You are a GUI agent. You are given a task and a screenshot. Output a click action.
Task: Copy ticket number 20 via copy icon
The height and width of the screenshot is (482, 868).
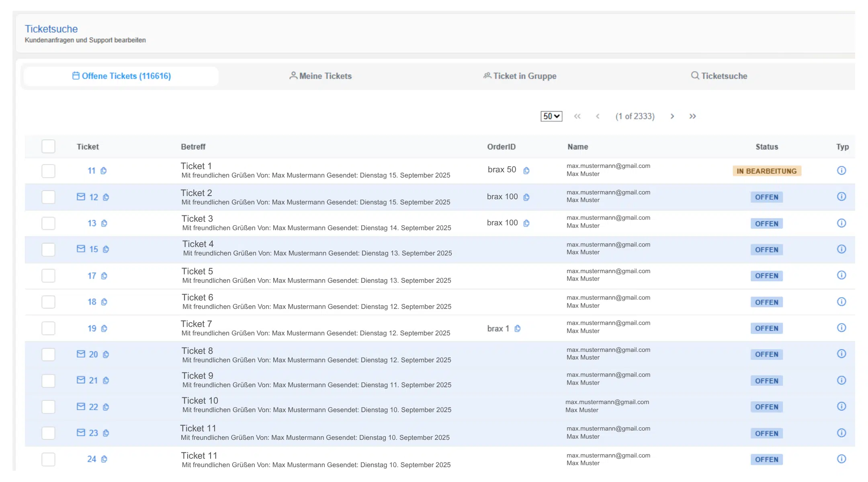tap(106, 355)
